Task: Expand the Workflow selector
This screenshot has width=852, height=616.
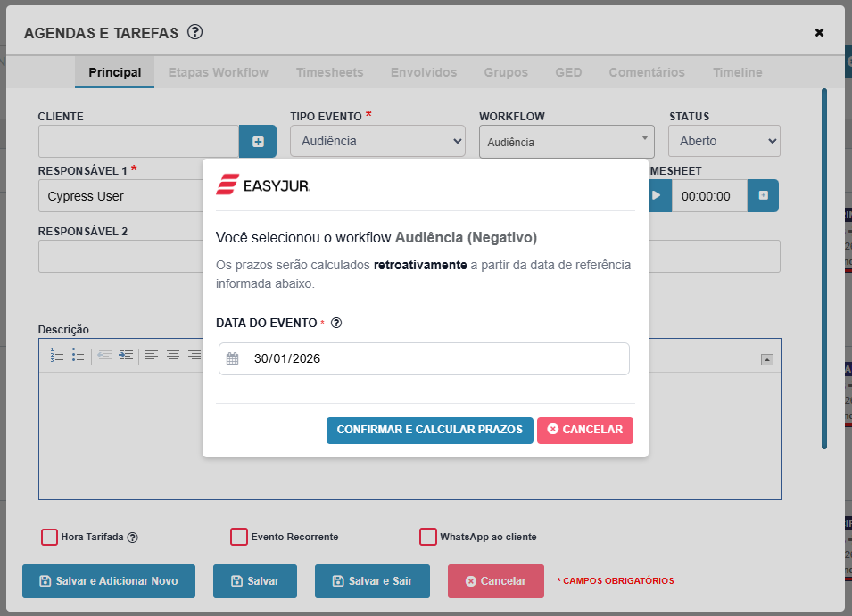Action: click(x=567, y=142)
